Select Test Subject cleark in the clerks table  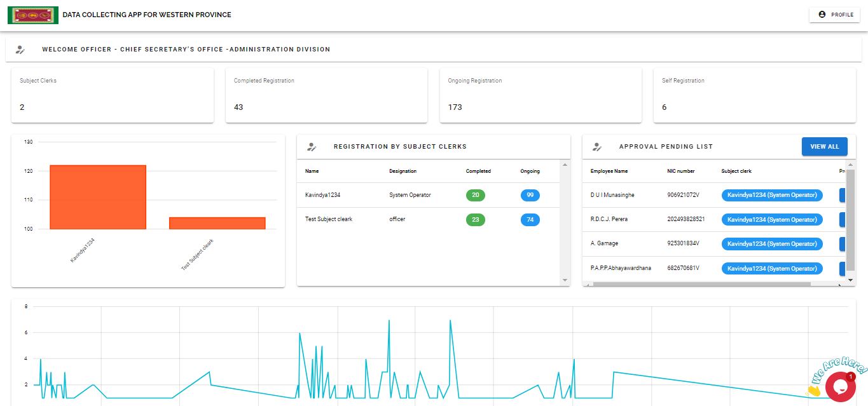(x=329, y=219)
